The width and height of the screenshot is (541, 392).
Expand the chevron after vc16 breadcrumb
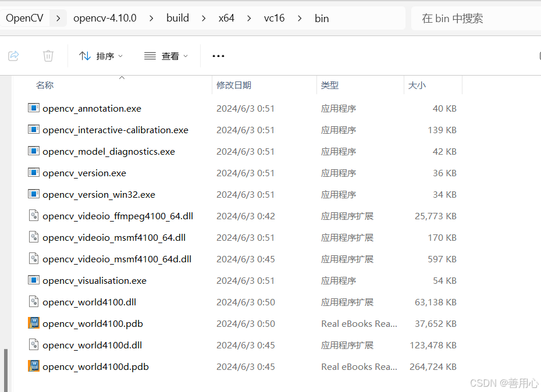click(300, 18)
